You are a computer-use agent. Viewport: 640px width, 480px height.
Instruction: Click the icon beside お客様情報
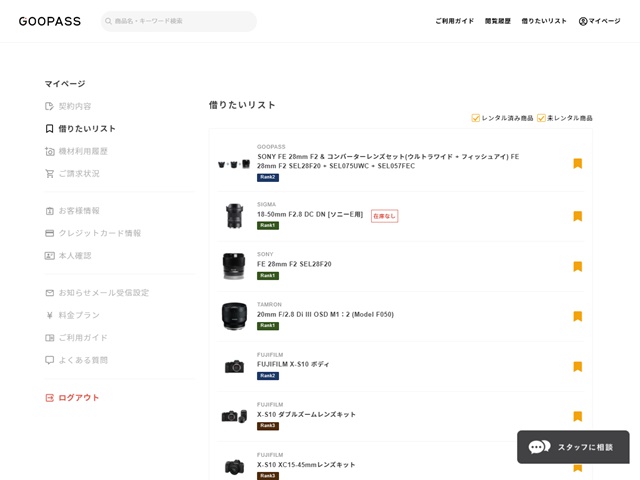click(49, 211)
